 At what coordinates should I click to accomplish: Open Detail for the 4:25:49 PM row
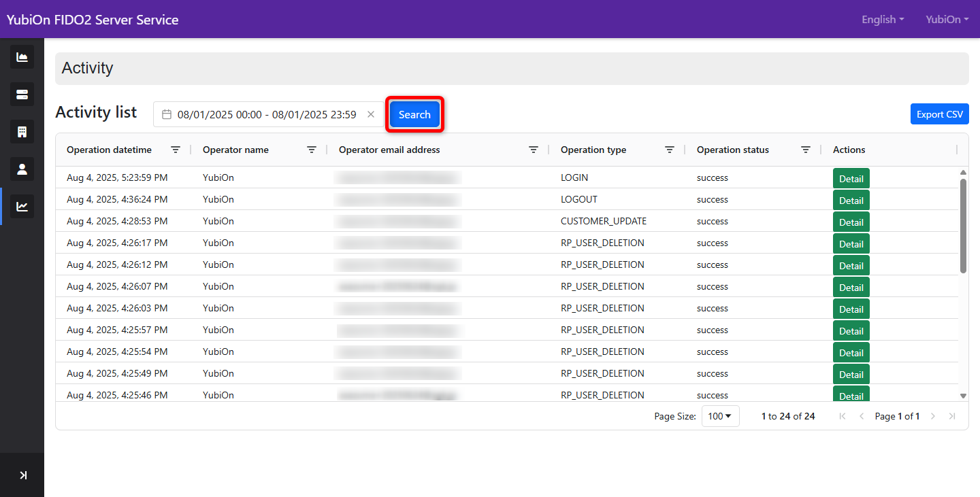[x=851, y=375]
